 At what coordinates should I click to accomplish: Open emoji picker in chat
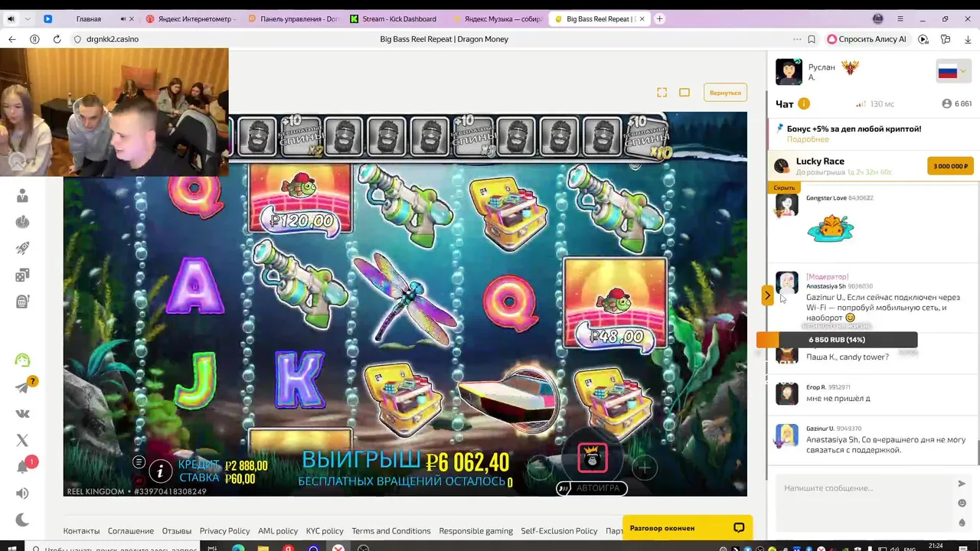962,503
